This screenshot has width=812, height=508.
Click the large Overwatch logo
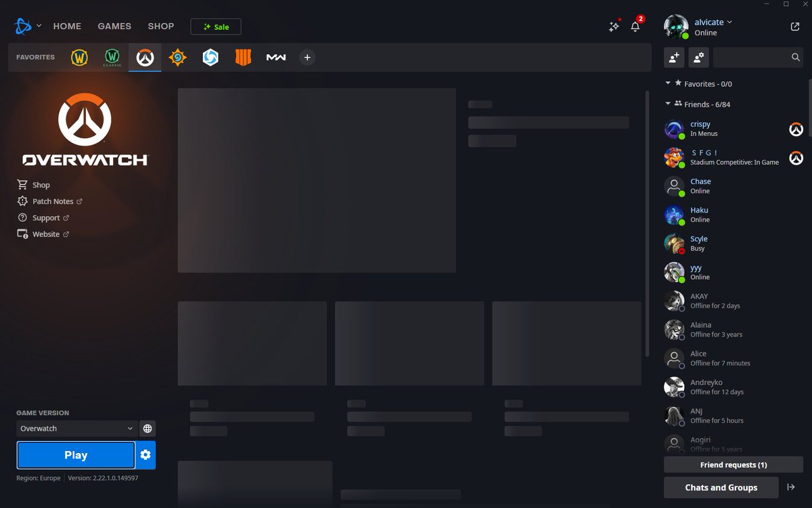tap(85, 129)
